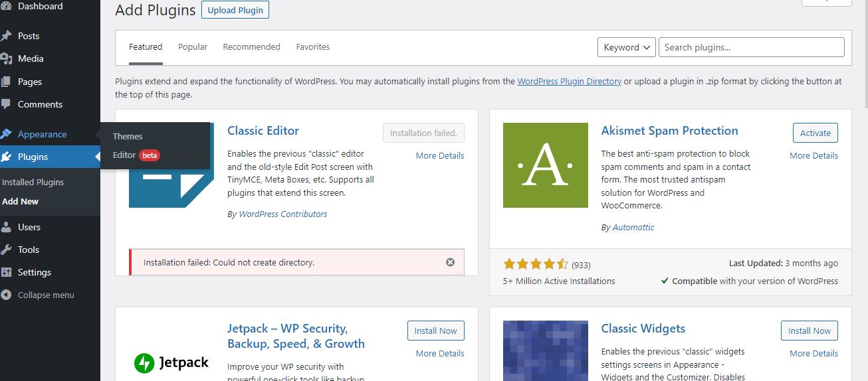The width and height of the screenshot is (868, 381).
Task: Open More Details for Classic Widgets
Action: [x=814, y=353]
